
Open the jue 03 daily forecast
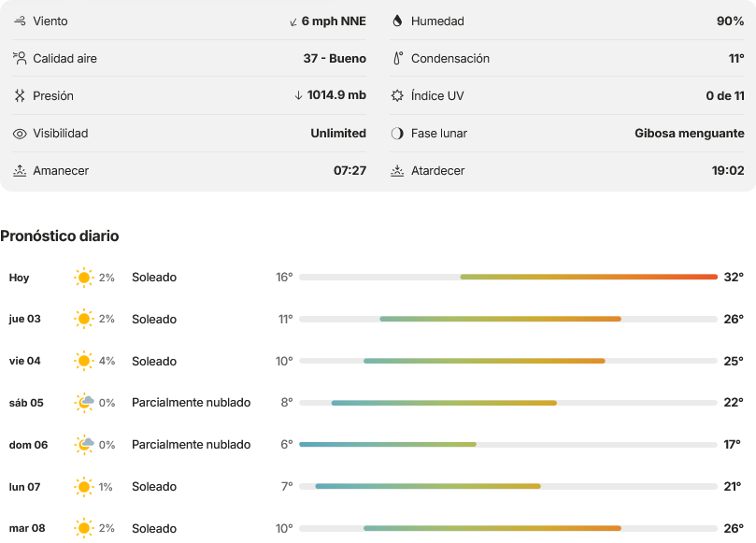[376, 319]
